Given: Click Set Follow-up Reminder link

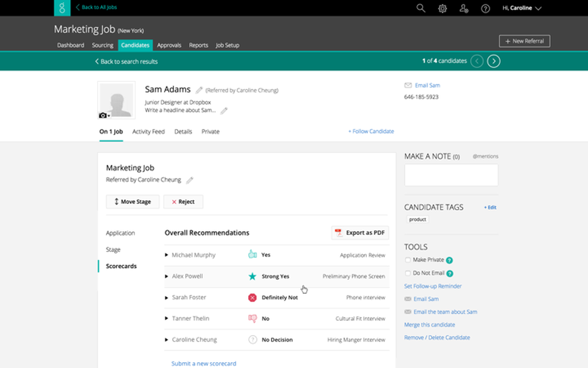Looking at the screenshot, I should click(433, 286).
